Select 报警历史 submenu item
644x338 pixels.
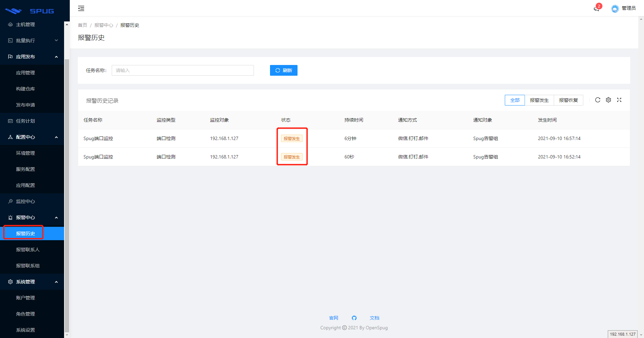pyautogui.click(x=32, y=233)
